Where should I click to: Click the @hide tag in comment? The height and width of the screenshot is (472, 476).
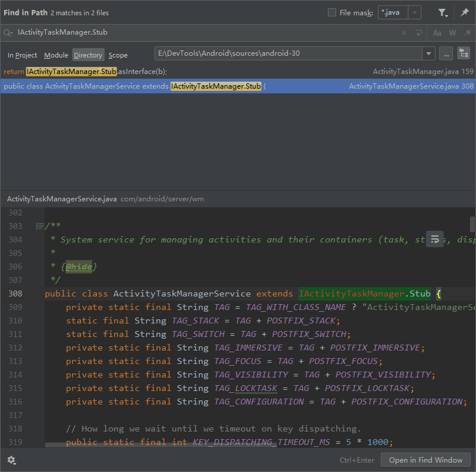[x=79, y=267]
